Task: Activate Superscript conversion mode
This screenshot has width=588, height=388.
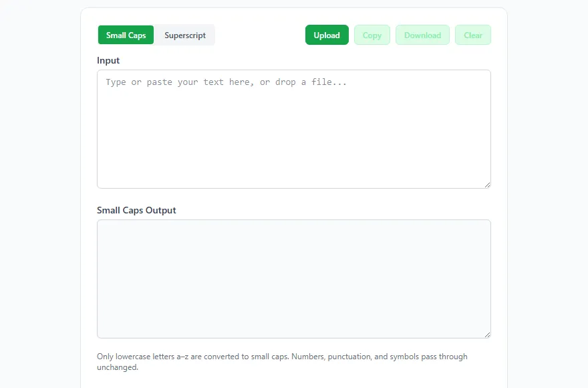Action: (185, 35)
